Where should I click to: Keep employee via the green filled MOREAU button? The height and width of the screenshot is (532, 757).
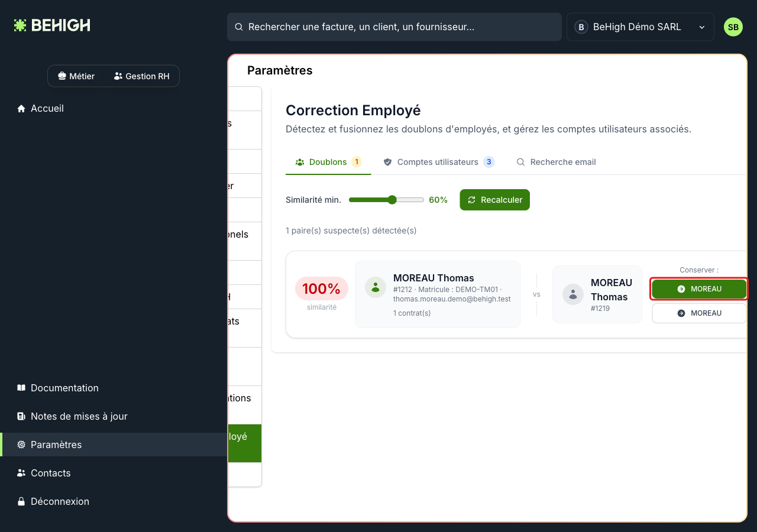click(x=699, y=289)
